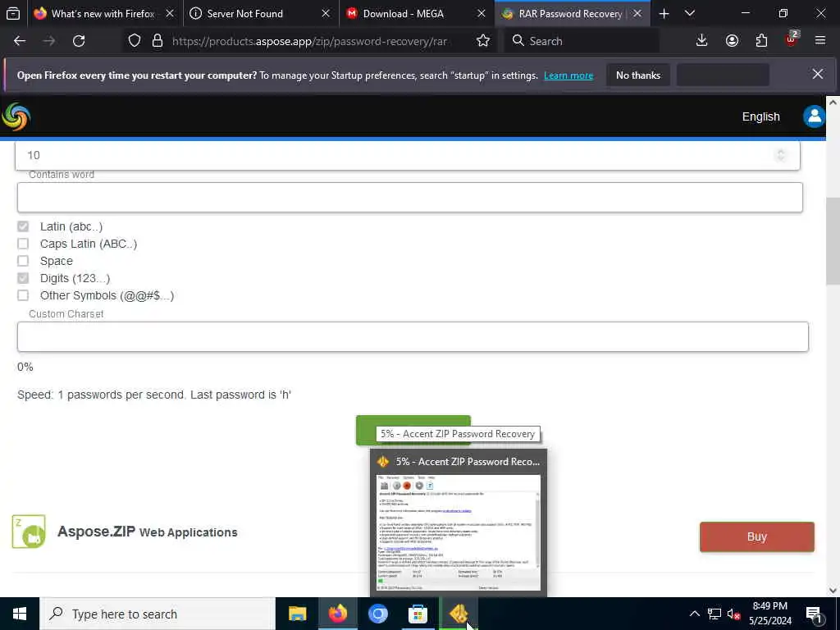Open the extensions puzzle icon
Image resolution: width=840 pixels, height=630 pixels.
pos(761,41)
